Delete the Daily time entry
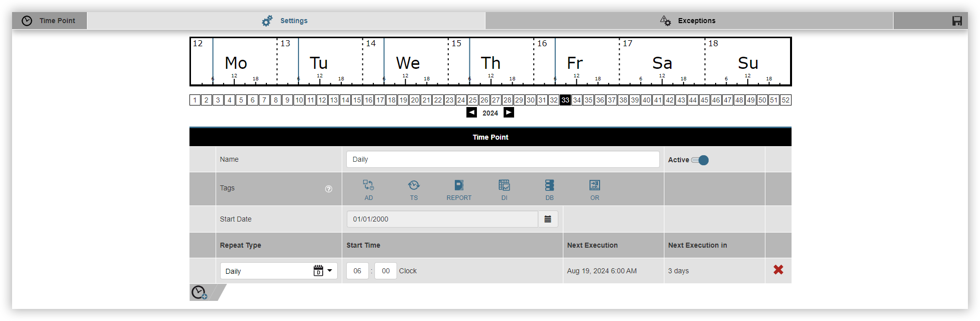The image size is (980, 321). (778, 270)
